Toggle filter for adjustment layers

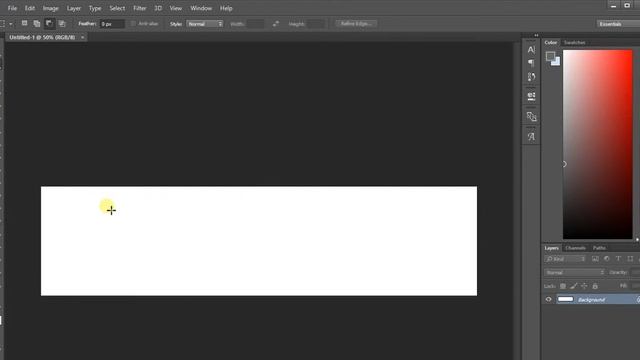coord(607,259)
